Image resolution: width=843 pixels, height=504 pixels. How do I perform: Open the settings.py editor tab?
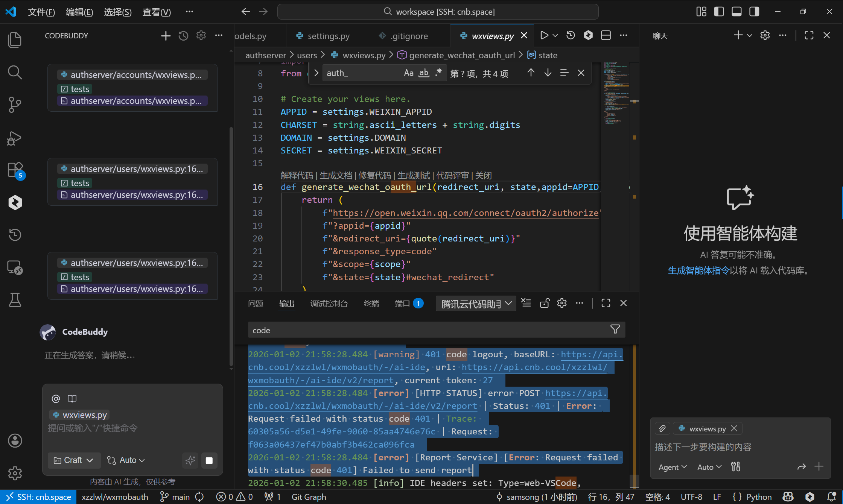pyautogui.click(x=328, y=36)
